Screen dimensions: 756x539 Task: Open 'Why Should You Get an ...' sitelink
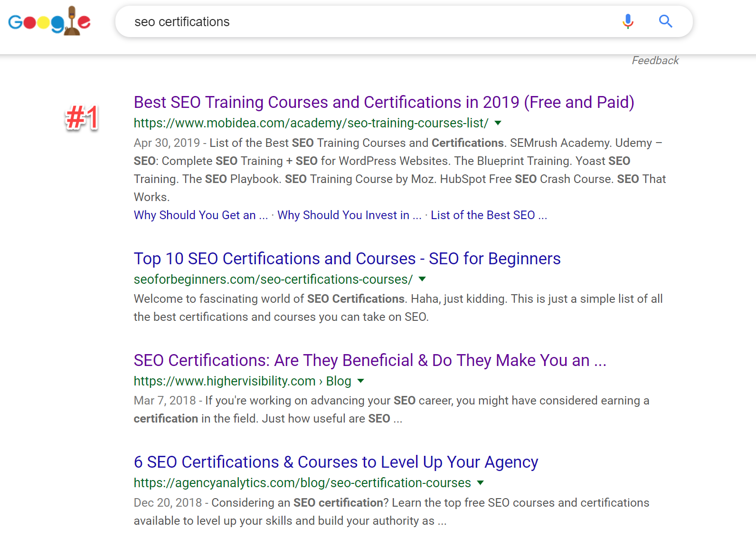(x=201, y=215)
